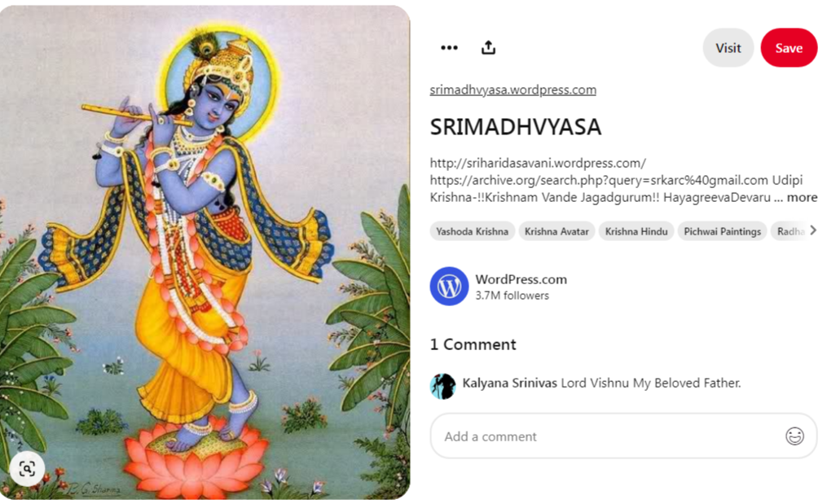The image size is (827, 504).
Task: Click the Krishna painting image
Action: click(x=205, y=252)
